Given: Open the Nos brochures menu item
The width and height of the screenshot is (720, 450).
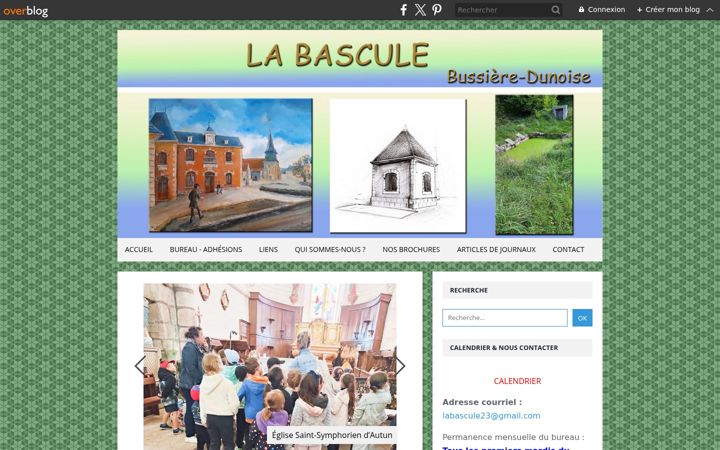Looking at the screenshot, I should [411, 249].
